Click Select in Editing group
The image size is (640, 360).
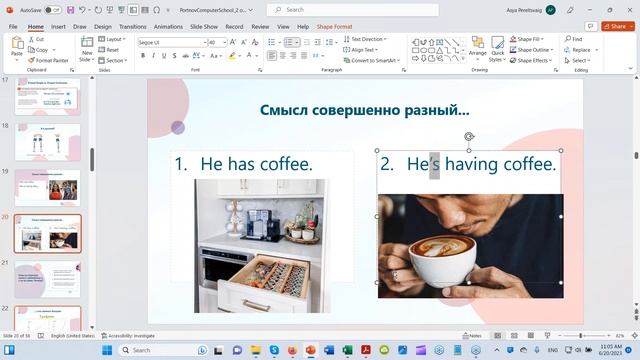(x=577, y=60)
